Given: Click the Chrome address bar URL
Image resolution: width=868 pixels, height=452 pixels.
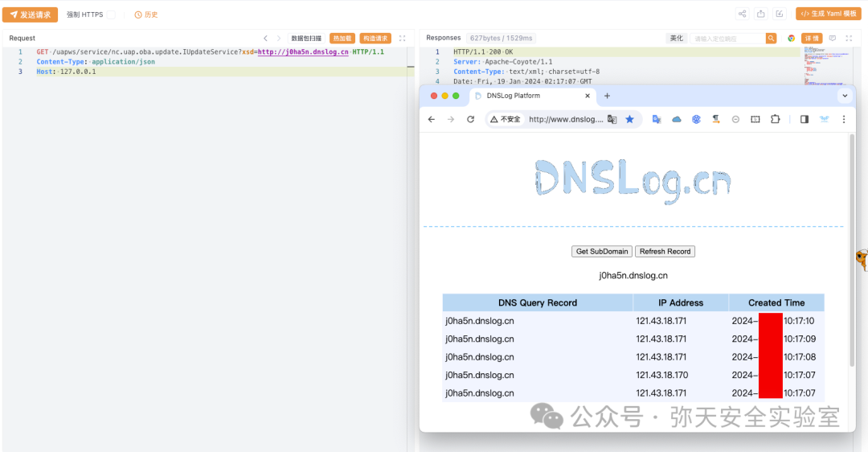Looking at the screenshot, I should click(x=566, y=119).
